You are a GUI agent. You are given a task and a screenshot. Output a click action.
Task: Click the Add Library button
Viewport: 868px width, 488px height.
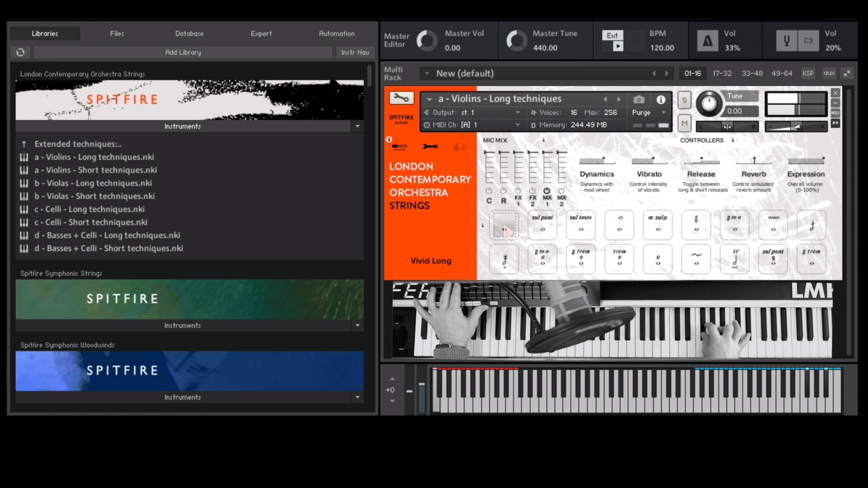pyautogui.click(x=183, y=52)
